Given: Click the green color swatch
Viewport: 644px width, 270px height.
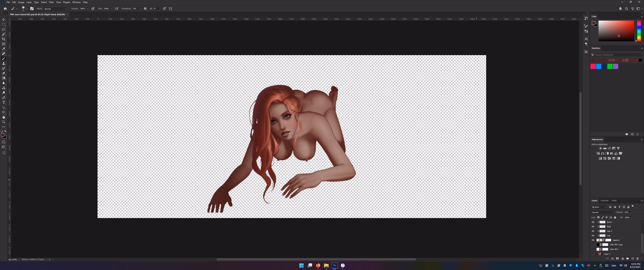Looking at the screenshot, I should pyautogui.click(x=610, y=66).
